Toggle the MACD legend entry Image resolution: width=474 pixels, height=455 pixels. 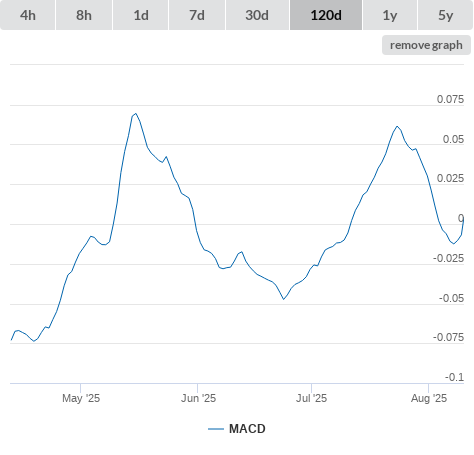pyautogui.click(x=237, y=429)
